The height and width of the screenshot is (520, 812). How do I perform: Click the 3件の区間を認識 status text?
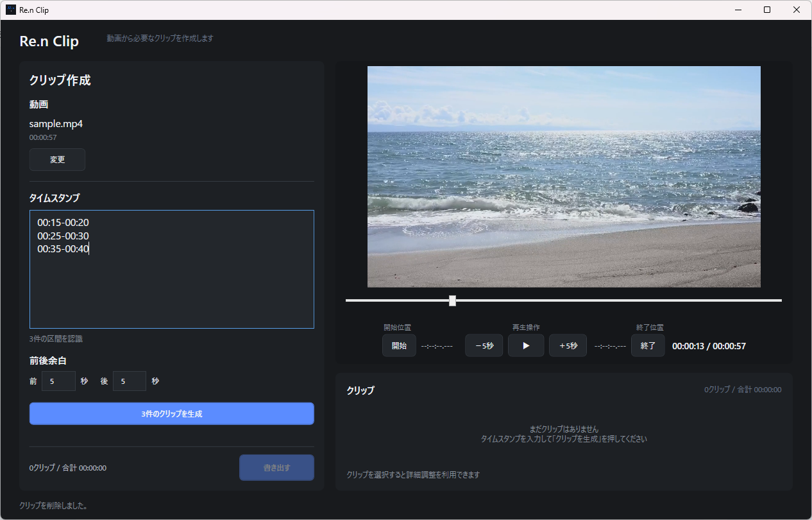pos(56,338)
